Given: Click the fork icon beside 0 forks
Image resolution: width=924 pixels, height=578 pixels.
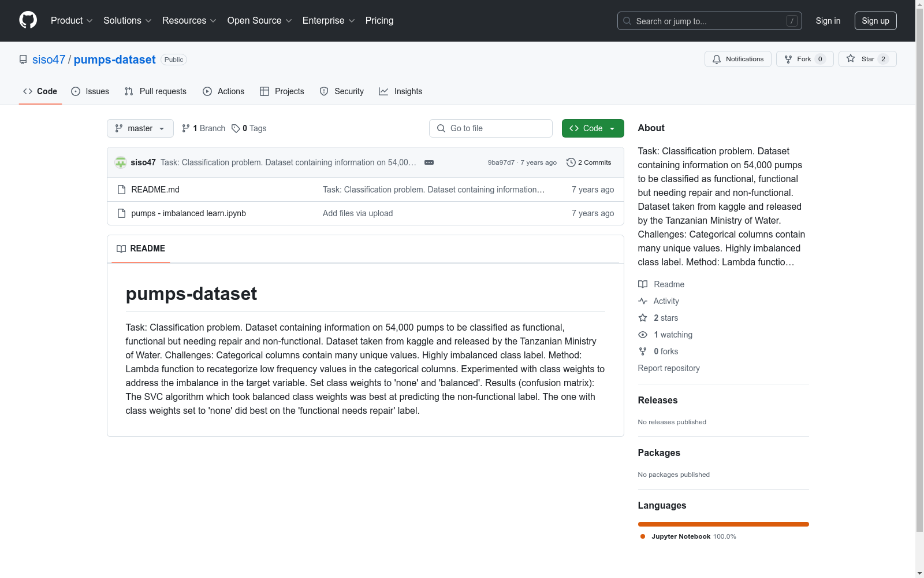Looking at the screenshot, I should [x=643, y=351].
